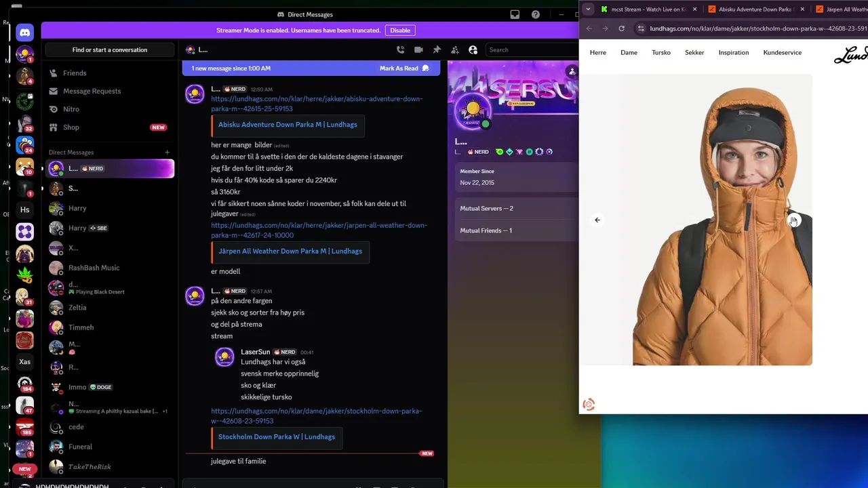This screenshot has width=868, height=488.
Task: Click the red NEW pill at the bottom of the server list
Action: coord(25,469)
